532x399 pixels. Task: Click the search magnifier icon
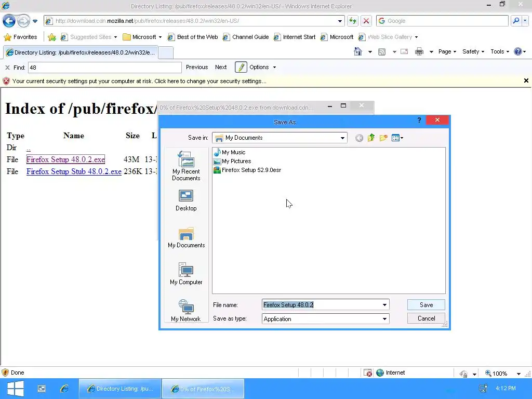[x=516, y=21]
